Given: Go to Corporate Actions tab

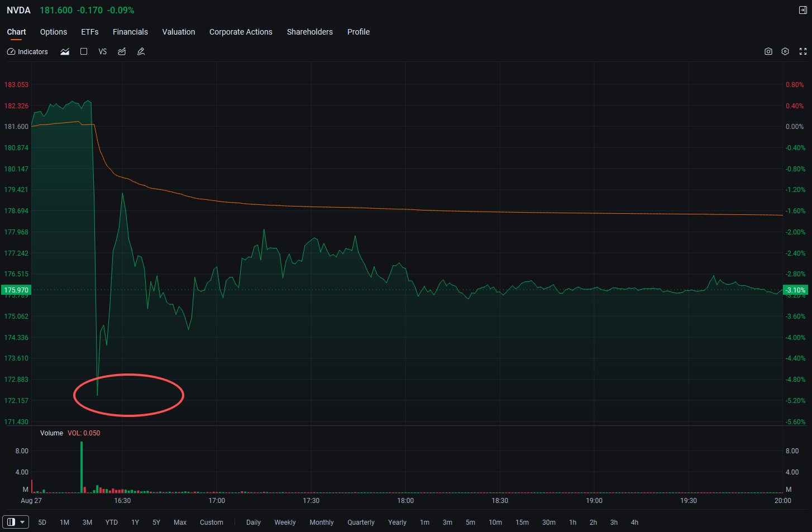Looking at the screenshot, I should 241,32.
